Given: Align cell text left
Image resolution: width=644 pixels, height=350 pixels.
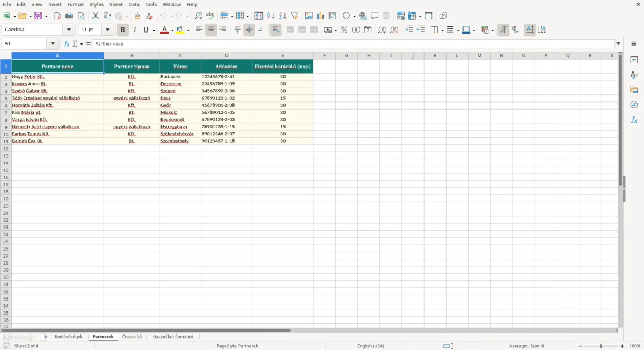Looking at the screenshot, I should pos(200,30).
